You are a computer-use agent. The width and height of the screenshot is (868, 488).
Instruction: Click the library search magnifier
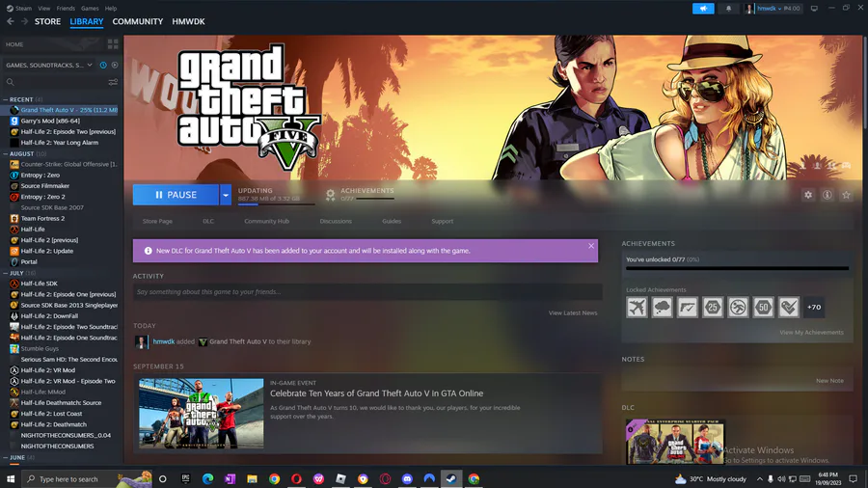10,82
